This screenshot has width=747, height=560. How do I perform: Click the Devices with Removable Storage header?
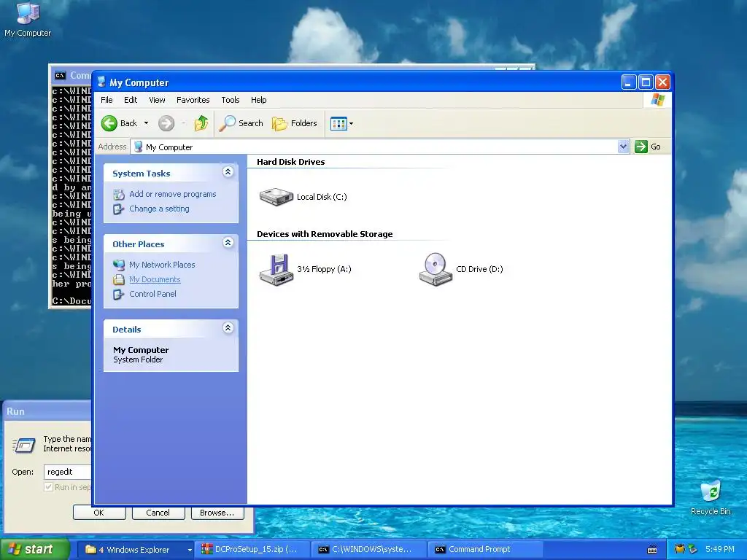point(325,234)
